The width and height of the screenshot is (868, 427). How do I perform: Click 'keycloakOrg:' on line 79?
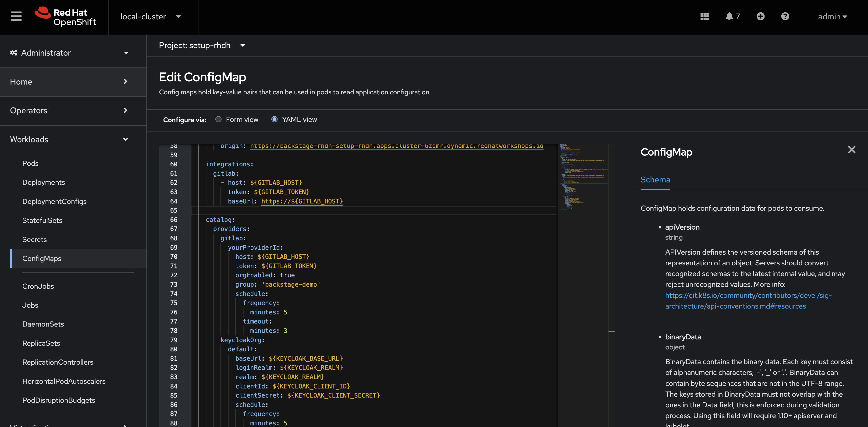242,340
